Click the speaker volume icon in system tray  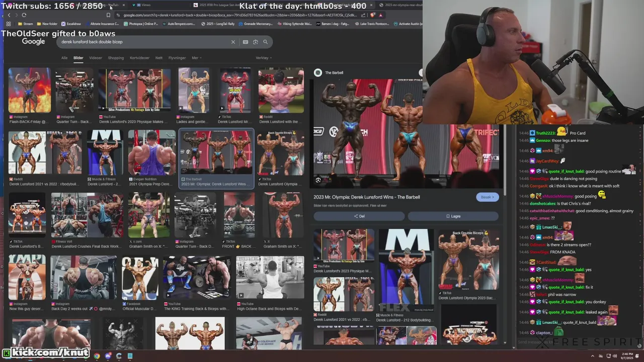pyautogui.click(x=614, y=356)
